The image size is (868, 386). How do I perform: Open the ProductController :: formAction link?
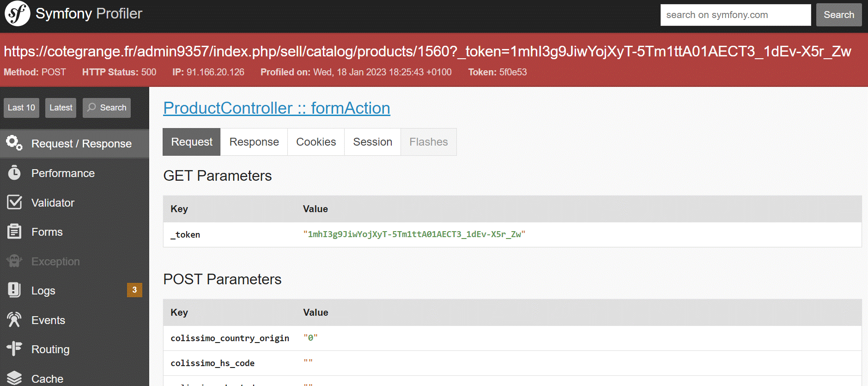pyautogui.click(x=276, y=108)
